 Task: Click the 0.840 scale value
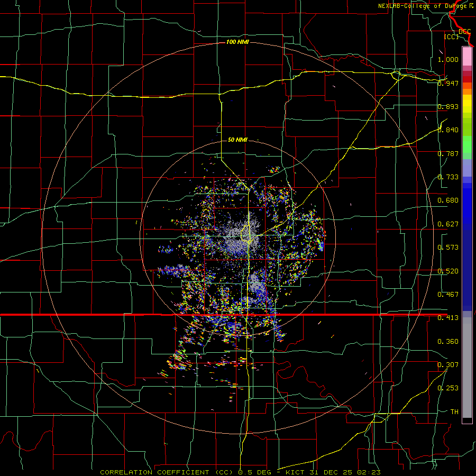click(x=448, y=130)
